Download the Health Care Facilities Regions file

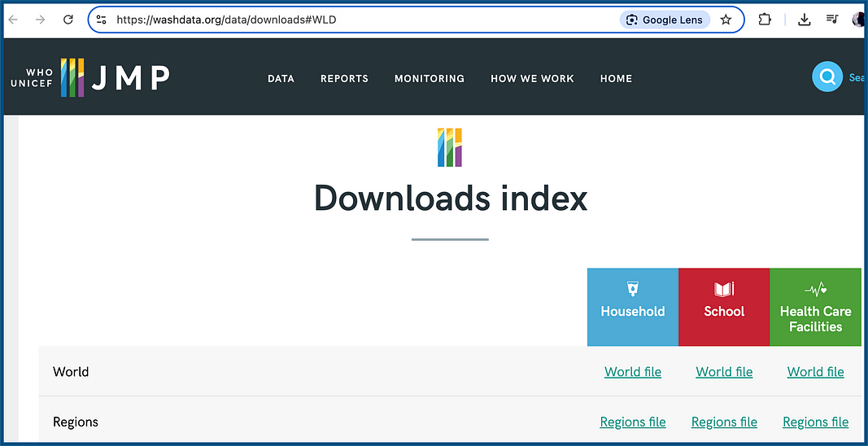[815, 422]
